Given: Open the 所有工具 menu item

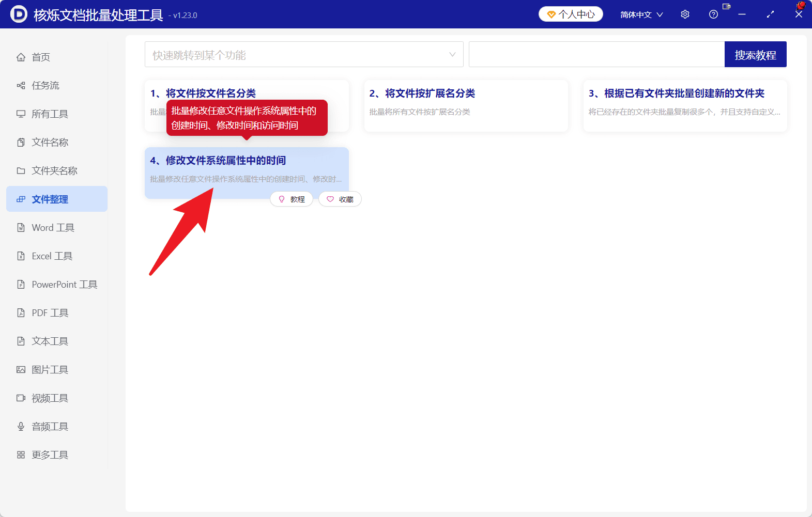Looking at the screenshot, I should 57,114.
